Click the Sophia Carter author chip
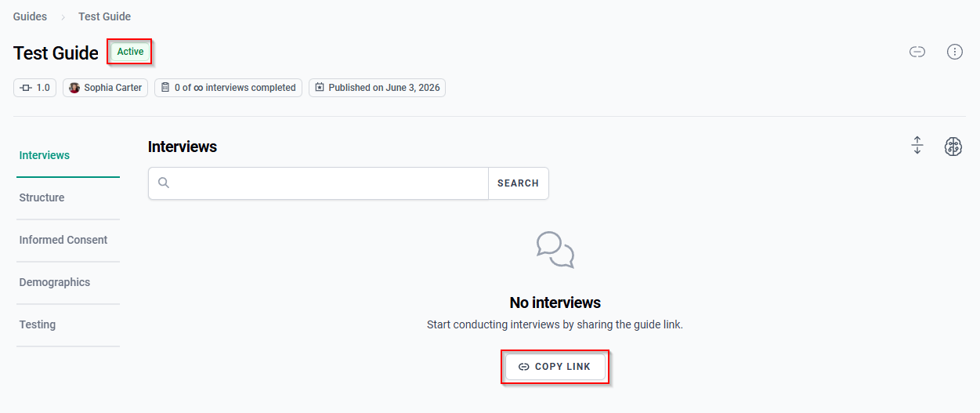The width and height of the screenshot is (980, 413). [x=105, y=88]
